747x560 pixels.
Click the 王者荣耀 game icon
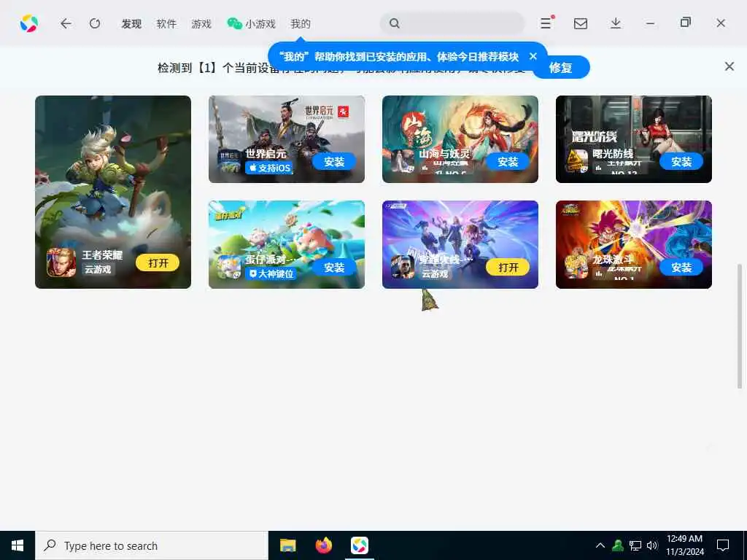tap(61, 262)
